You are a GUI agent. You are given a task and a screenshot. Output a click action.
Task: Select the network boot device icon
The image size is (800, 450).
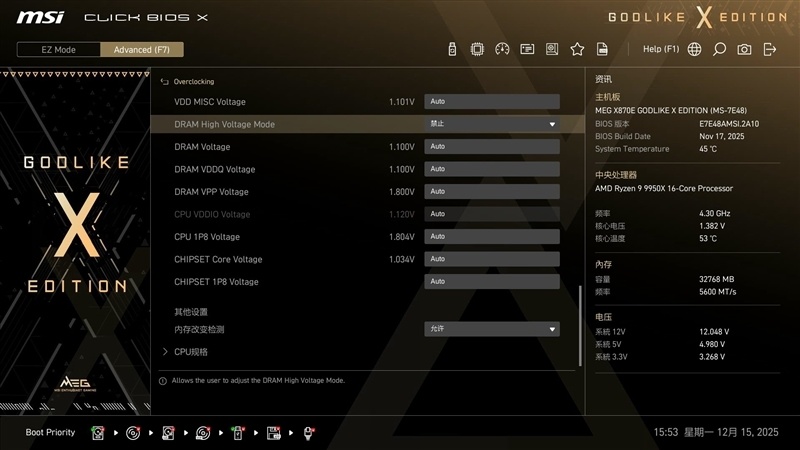308,433
